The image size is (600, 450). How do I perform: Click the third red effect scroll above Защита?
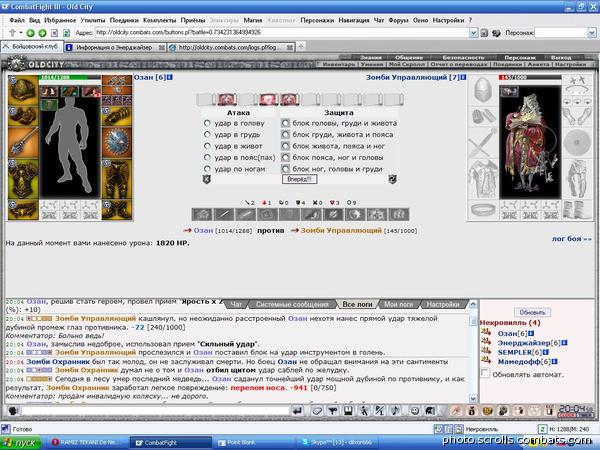point(289,99)
